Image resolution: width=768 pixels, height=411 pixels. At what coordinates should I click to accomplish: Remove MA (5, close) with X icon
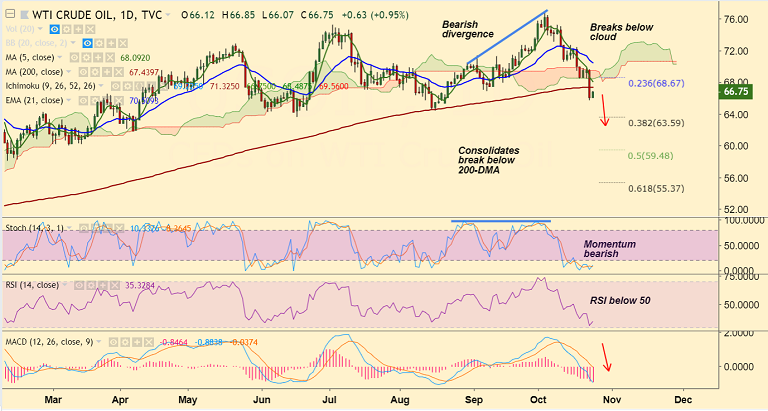click(110, 57)
